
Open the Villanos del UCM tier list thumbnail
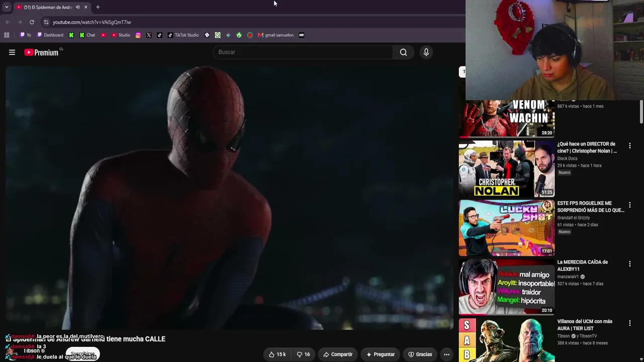tap(507, 340)
